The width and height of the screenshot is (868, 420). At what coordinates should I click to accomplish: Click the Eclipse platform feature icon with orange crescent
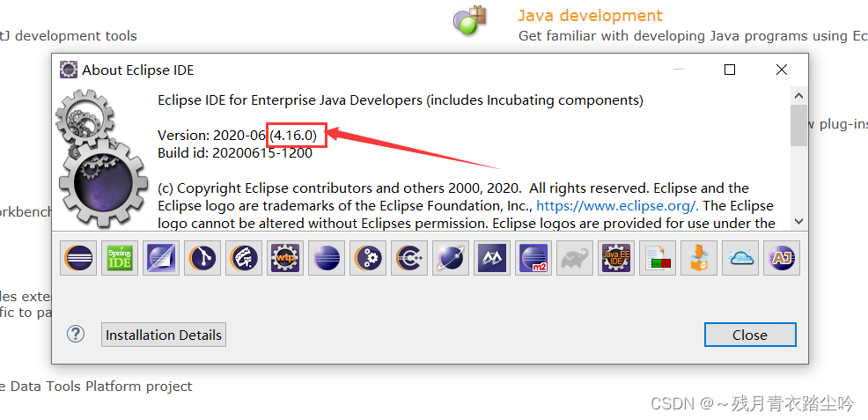(78, 258)
